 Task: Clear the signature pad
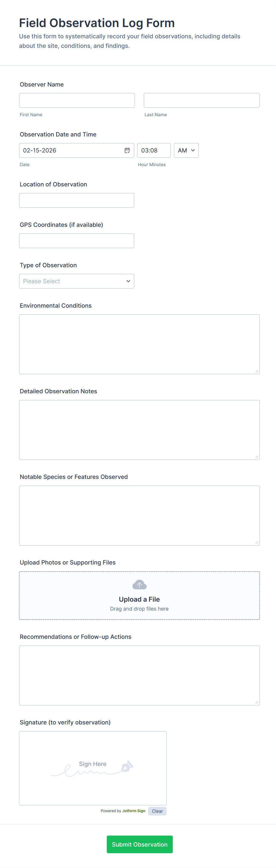157,811
